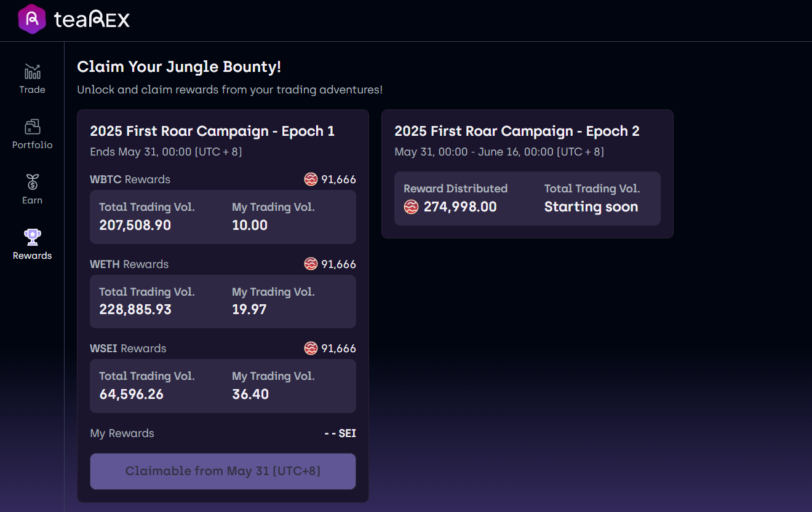Click the Starting soon status text
This screenshot has height=512, width=812.
591,207
